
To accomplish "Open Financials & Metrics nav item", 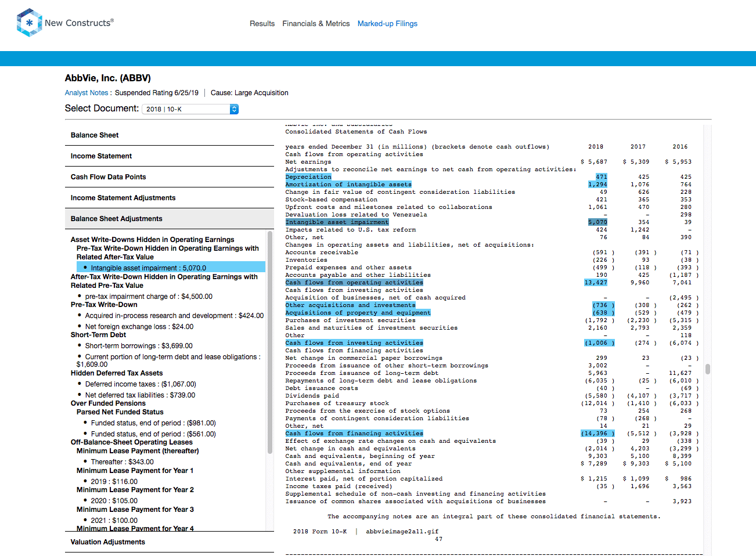I will coord(316,24).
